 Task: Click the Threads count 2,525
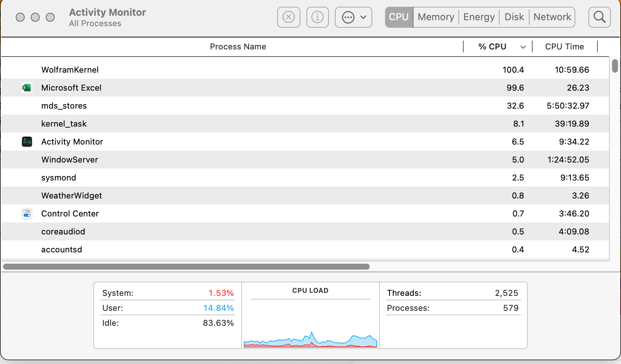506,293
